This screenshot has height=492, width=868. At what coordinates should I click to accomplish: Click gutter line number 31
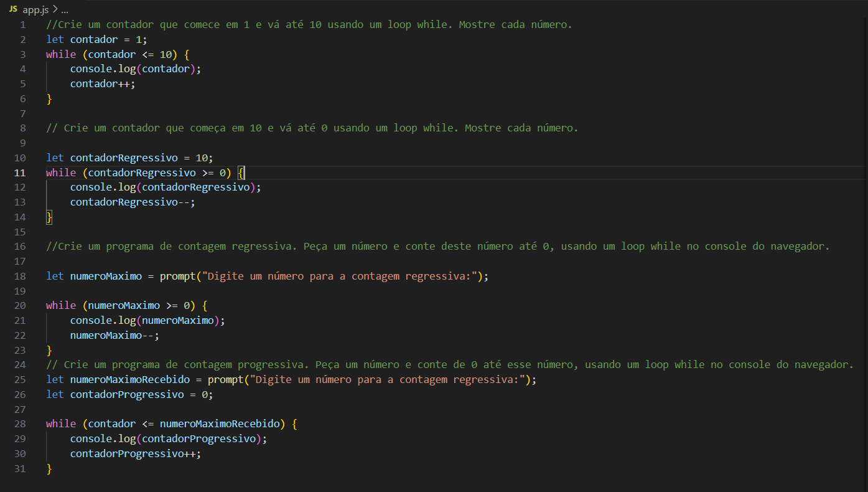20,468
